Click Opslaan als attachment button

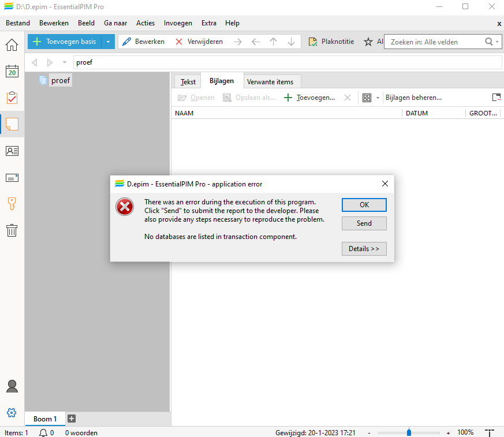click(249, 98)
